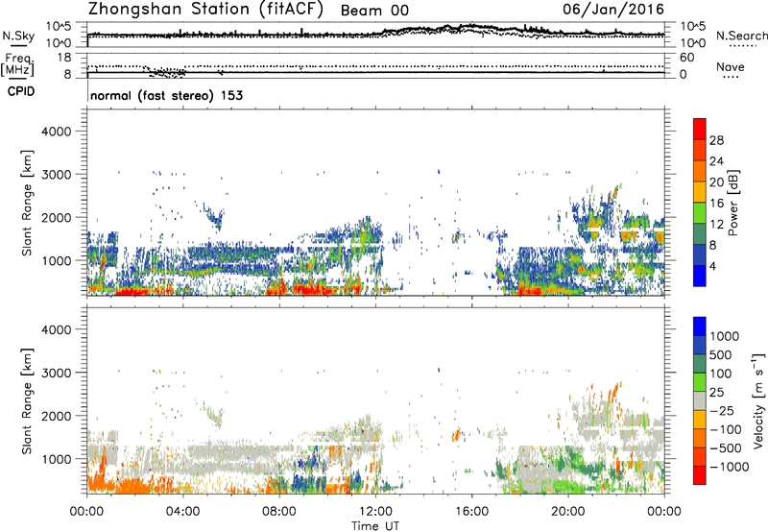Image resolution: width=768 pixels, height=532 pixels.
Task: Click the "20:00" time tick label
Action: [567, 512]
